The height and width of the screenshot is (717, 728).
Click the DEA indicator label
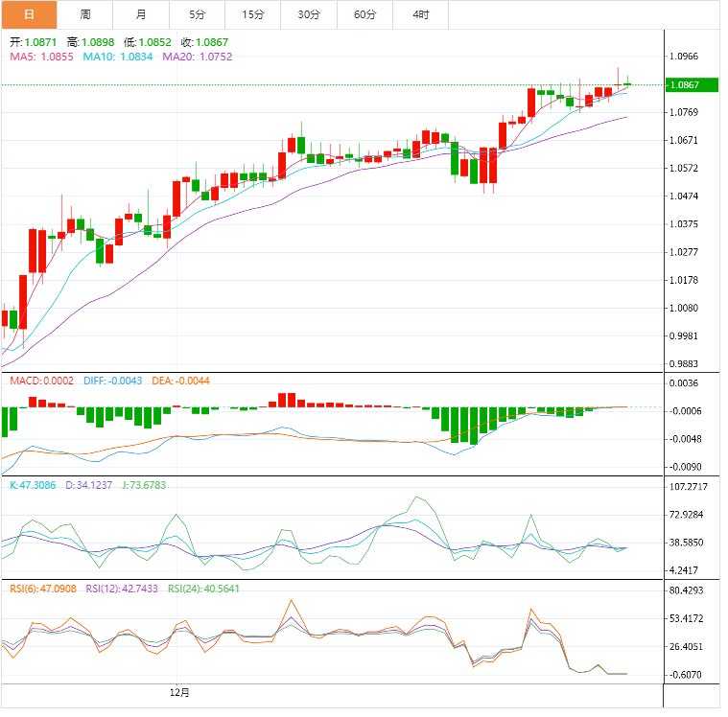tap(180, 381)
